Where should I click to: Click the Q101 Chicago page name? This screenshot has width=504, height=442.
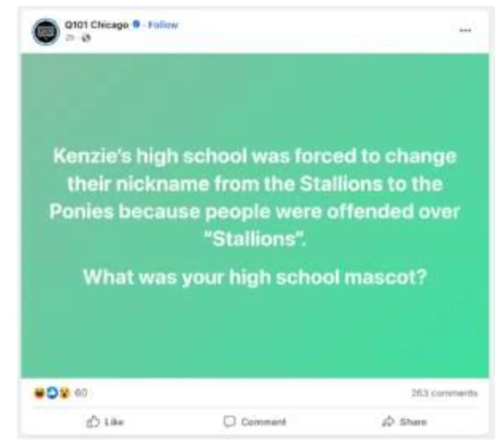click(96, 25)
